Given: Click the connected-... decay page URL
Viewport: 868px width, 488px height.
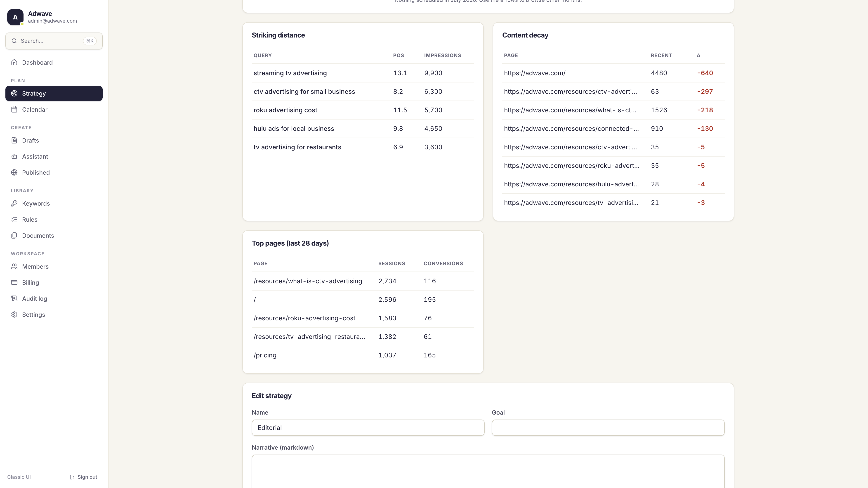Looking at the screenshot, I should point(571,129).
